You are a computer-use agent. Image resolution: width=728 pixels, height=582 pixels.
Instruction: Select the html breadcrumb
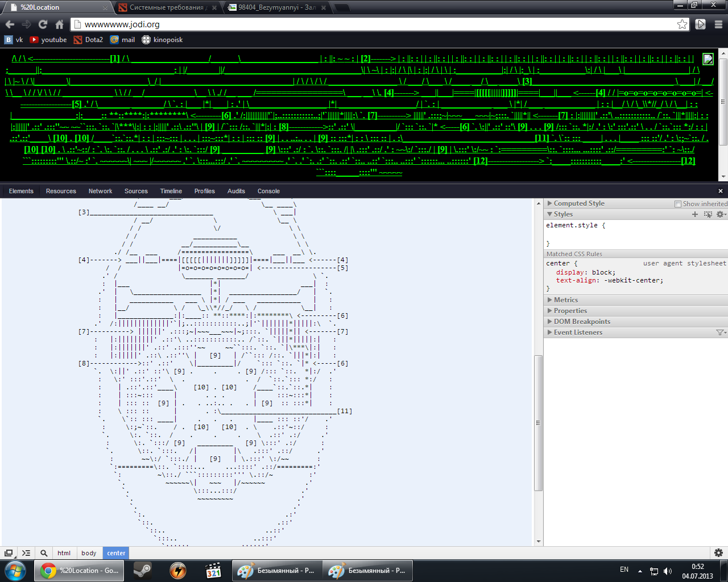[x=64, y=553]
